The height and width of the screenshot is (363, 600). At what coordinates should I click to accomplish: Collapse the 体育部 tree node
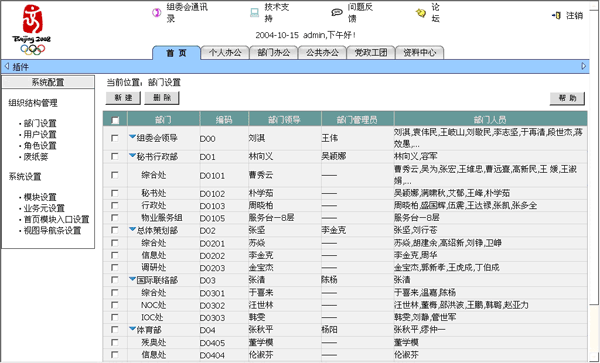(x=132, y=328)
